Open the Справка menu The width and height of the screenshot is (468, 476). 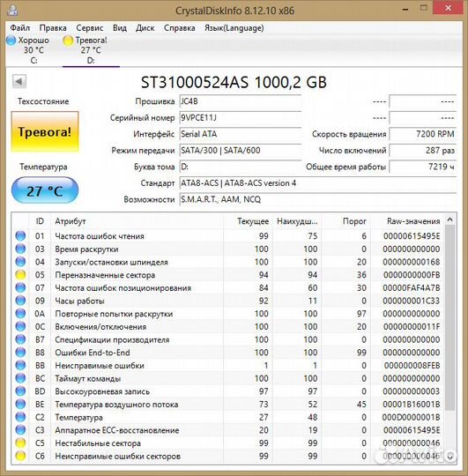point(180,28)
